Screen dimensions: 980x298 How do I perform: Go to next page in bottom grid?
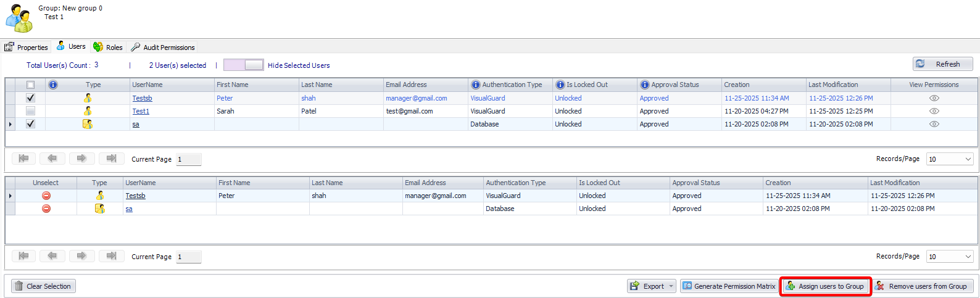[81, 256]
